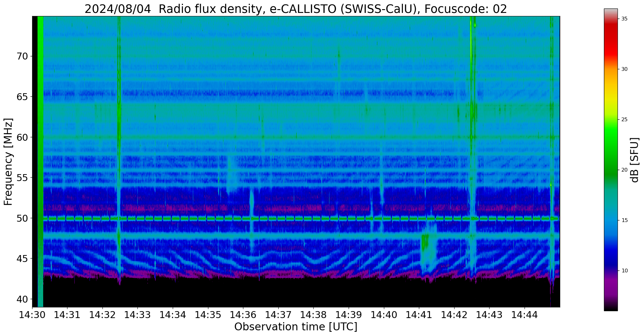Viewport: 644px width, 336px height.
Task: Click the 14:42 time tick label
Action: pyautogui.click(x=454, y=315)
